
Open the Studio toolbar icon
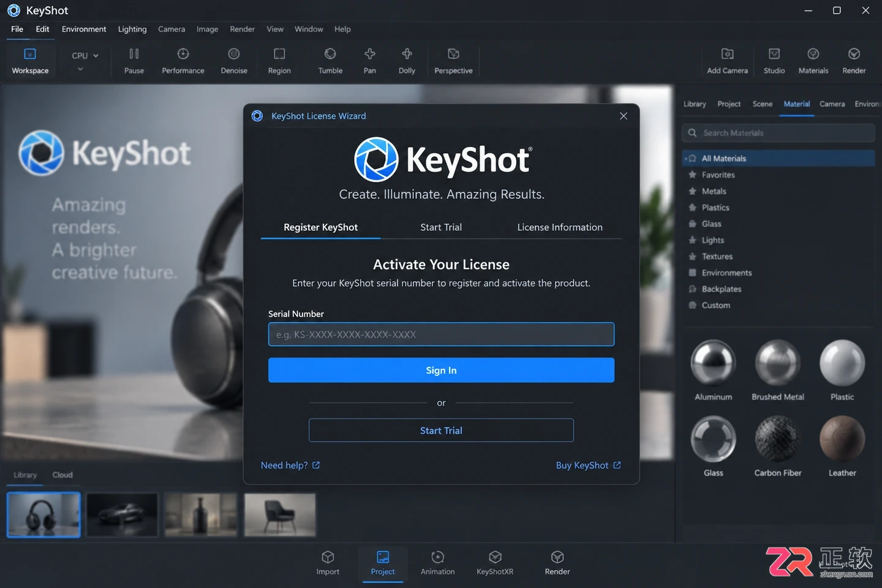point(774,55)
